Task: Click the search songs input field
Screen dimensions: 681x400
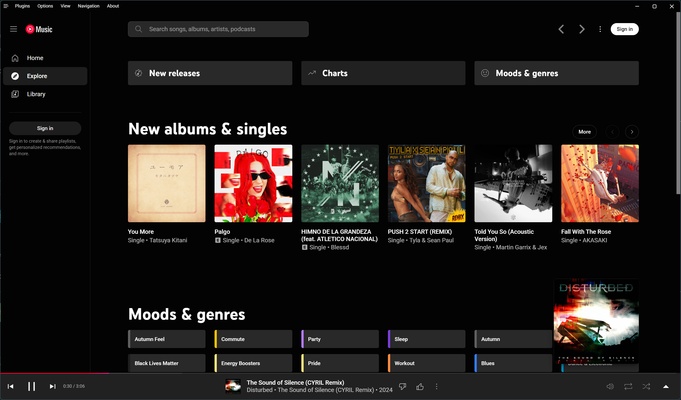Action: (218, 29)
